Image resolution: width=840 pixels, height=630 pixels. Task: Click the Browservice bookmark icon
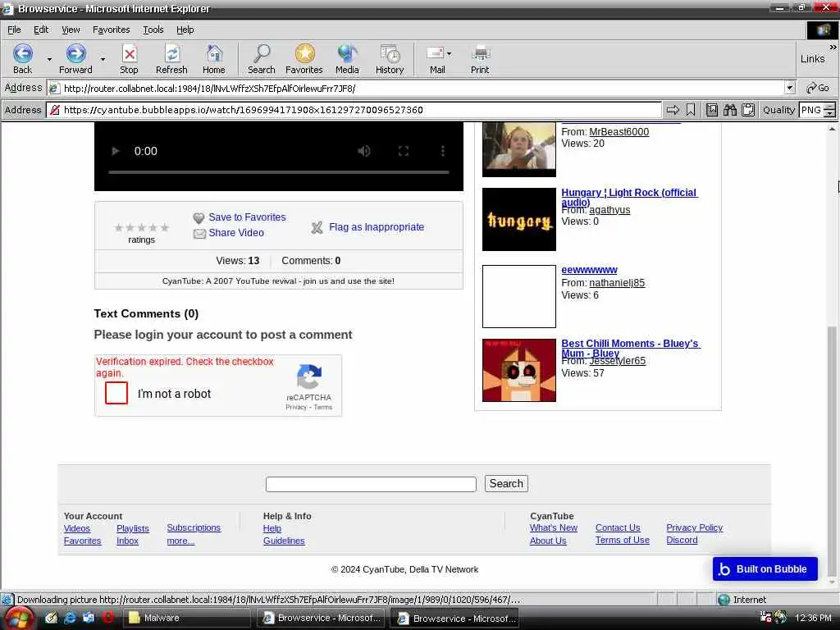pyautogui.click(x=691, y=110)
